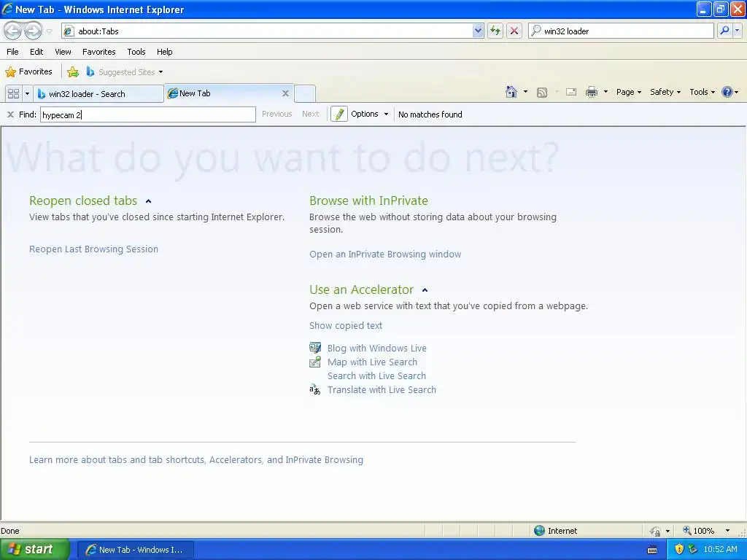Click the Map with Live Search icon
This screenshot has height=560, width=747.
(x=315, y=362)
